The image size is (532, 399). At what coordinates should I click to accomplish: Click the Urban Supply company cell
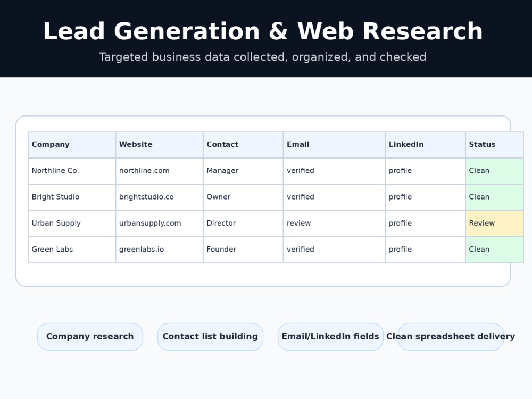[72, 223]
